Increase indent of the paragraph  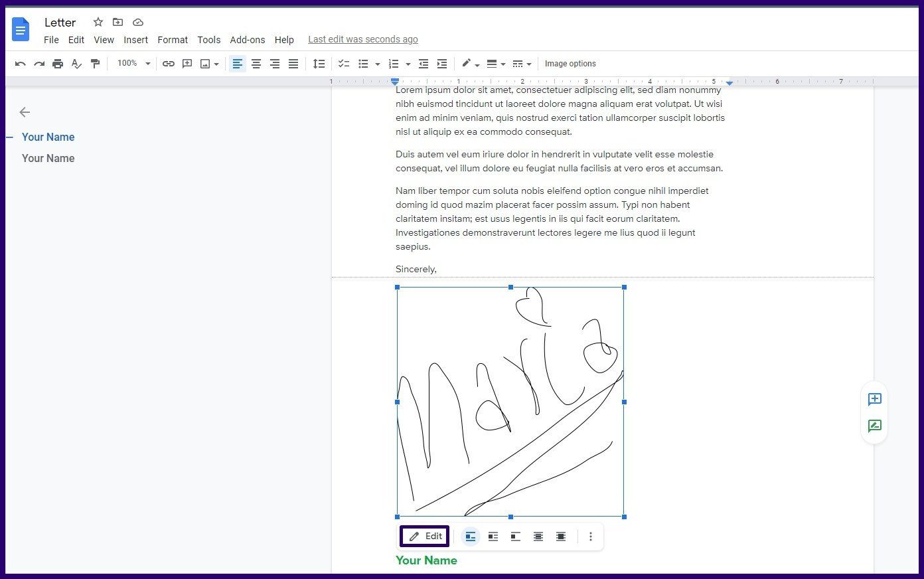pyautogui.click(x=442, y=64)
